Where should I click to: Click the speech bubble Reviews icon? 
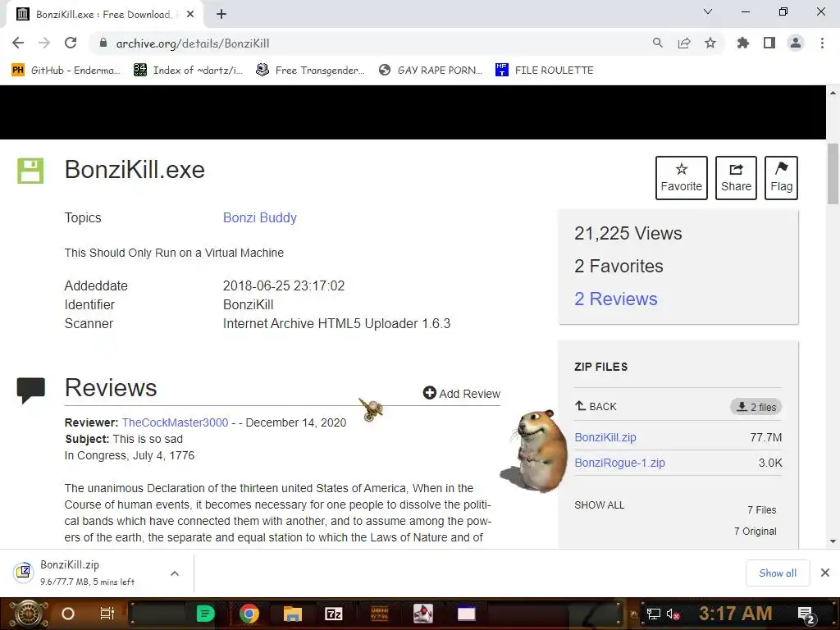(x=31, y=390)
